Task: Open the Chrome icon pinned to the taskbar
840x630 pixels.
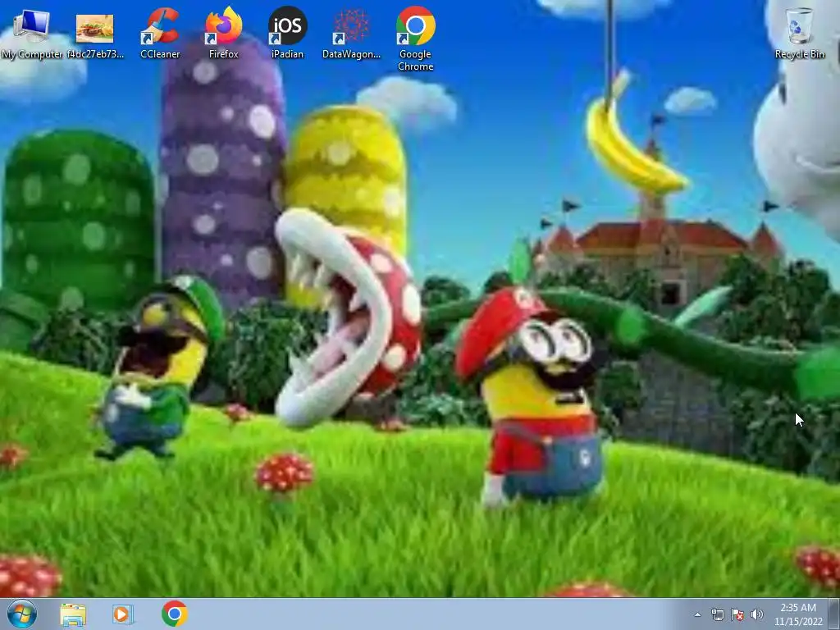Action: click(175, 614)
